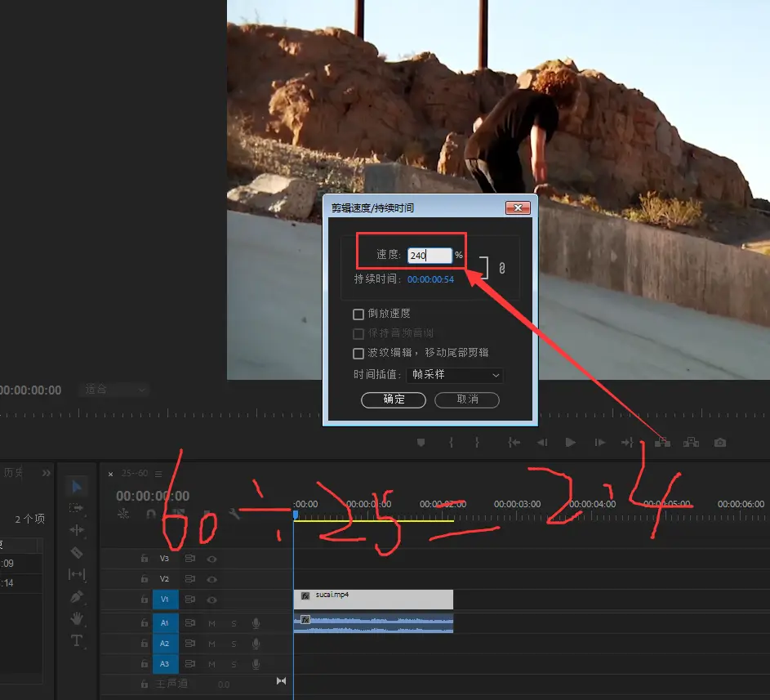Select the Selection tool arrow
Image resolution: width=770 pixels, height=700 pixels.
point(77,486)
